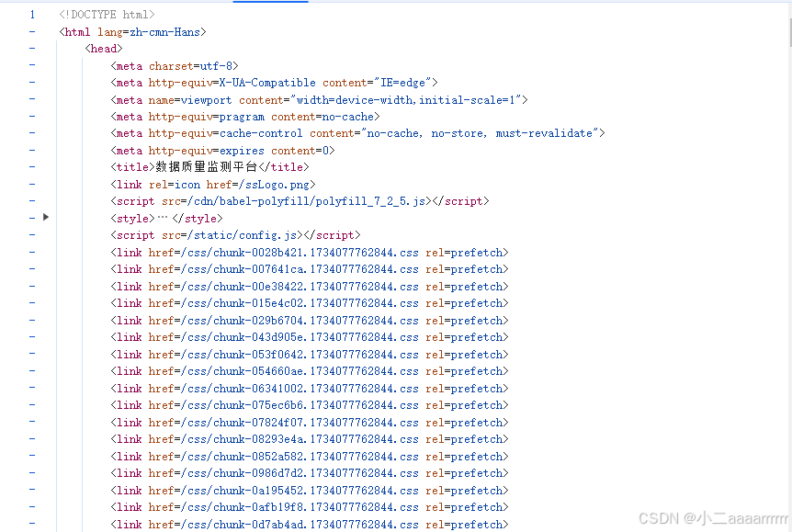This screenshot has width=792, height=532.
Task: Open the polyfill_7_2_5.js script source link
Action: (x=307, y=201)
